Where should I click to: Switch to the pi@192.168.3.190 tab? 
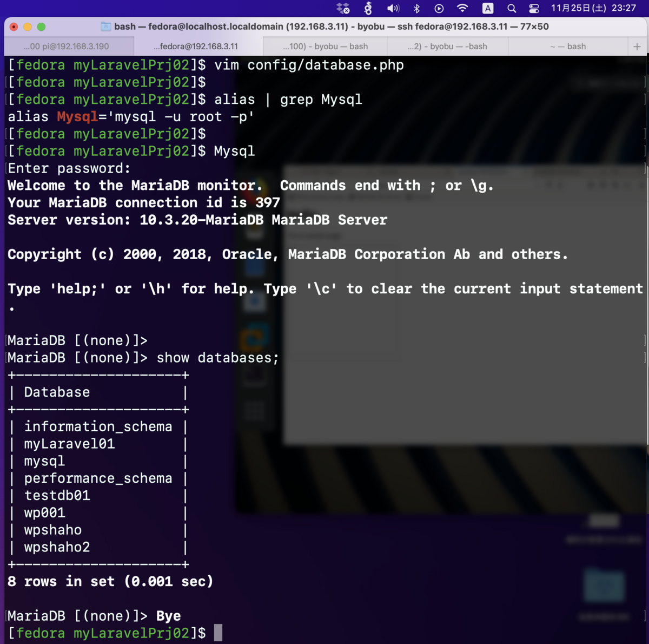pos(69,47)
